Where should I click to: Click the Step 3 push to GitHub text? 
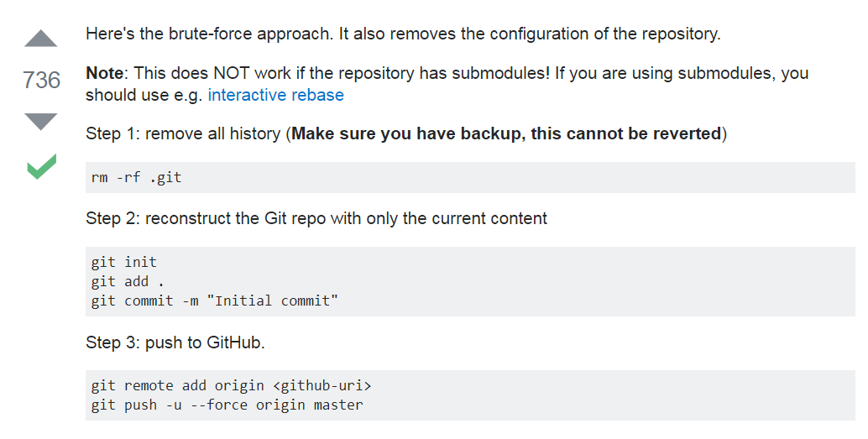[175, 342]
